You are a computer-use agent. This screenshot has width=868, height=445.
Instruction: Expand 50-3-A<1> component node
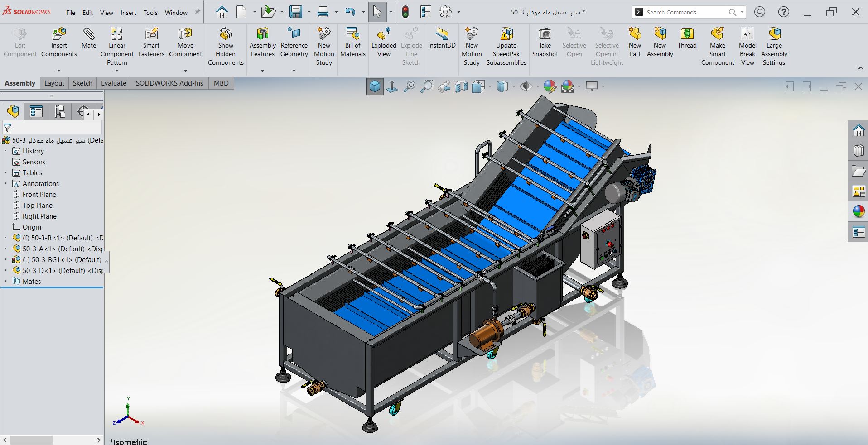5,249
